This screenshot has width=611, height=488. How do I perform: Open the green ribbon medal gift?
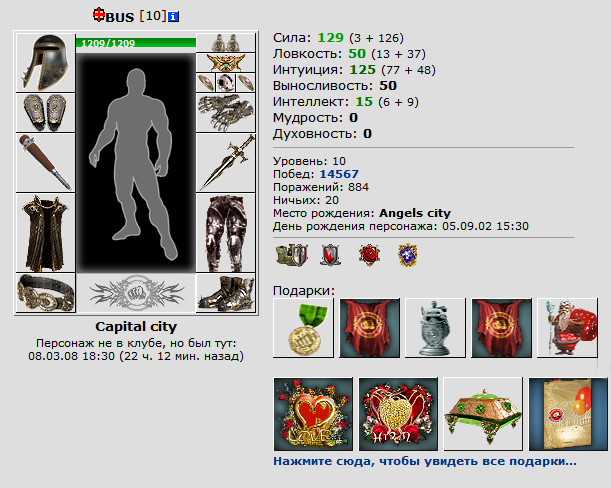tap(303, 328)
